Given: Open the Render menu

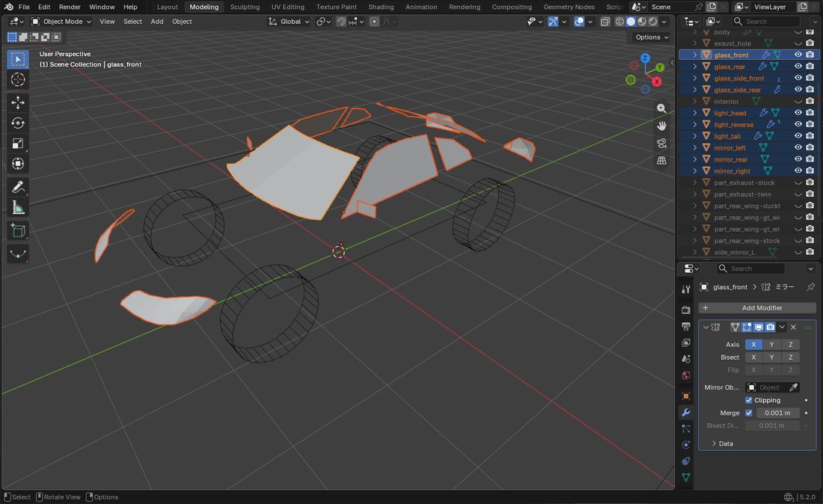Looking at the screenshot, I should (x=70, y=7).
